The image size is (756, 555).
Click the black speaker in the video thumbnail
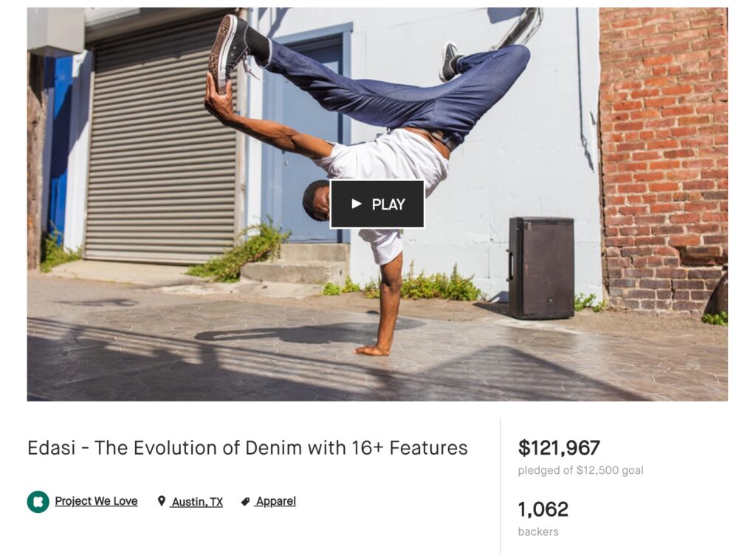click(541, 268)
